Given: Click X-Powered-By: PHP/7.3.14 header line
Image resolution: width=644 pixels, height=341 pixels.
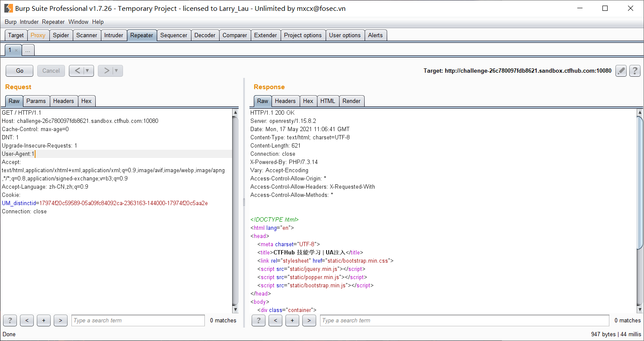Looking at the screenshot, I should [x=284, y=162].
